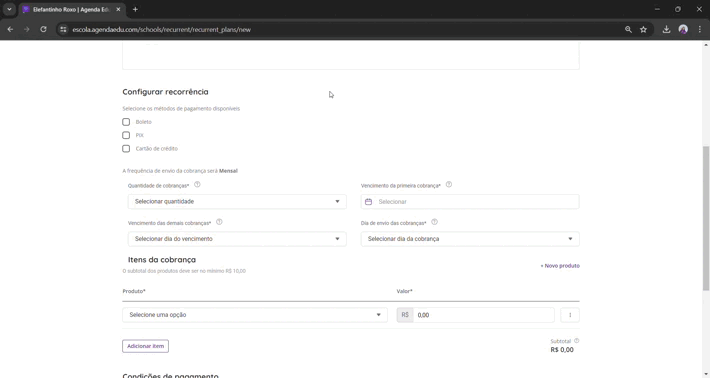710x378 pixels.
Task: Click the calendar icon in the date field
Action: click(369, 201)
